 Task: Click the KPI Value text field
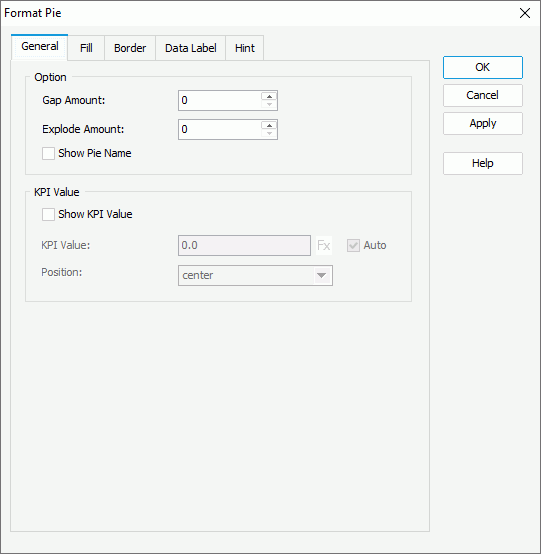point(245,246)
